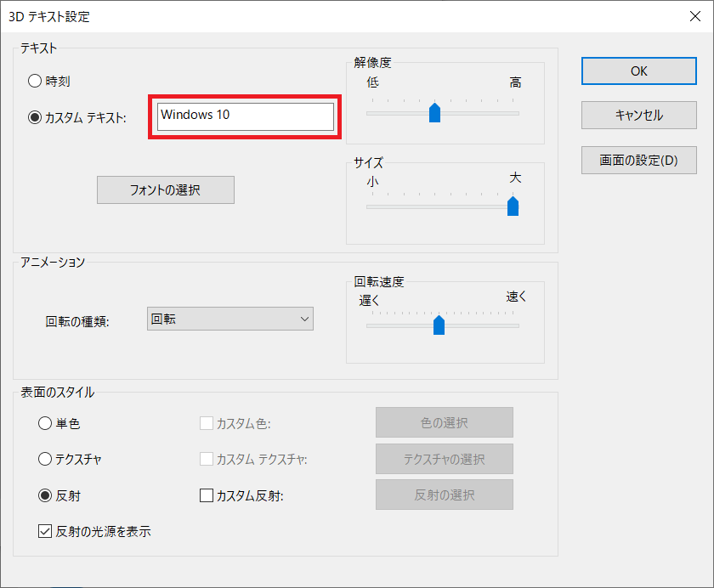Click the キャンセル button

point(639,116)
